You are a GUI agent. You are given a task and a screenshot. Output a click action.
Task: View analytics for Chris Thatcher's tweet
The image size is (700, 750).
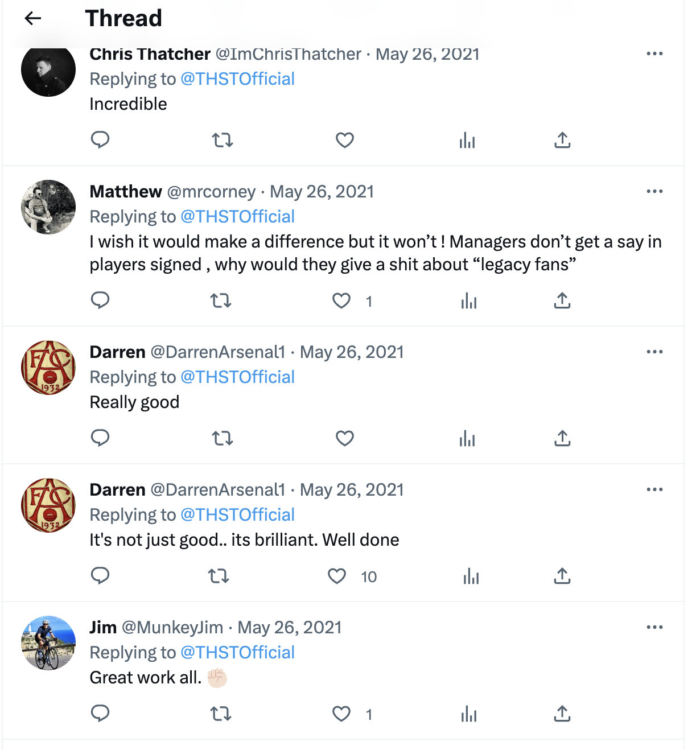pyautogui.click(x=467, y=140)
